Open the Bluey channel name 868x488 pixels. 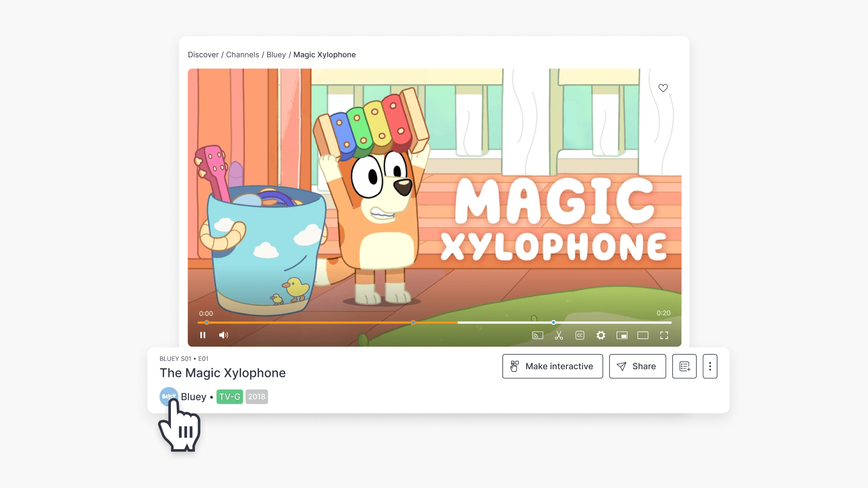pyautogui.click(x=193, y=397)
